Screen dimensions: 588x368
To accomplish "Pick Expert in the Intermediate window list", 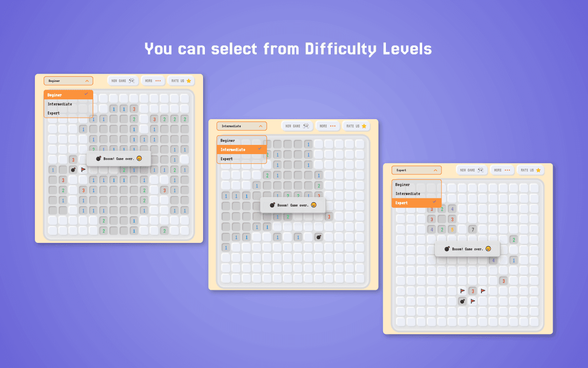I will pyautogui.click(x=242, y=159).
